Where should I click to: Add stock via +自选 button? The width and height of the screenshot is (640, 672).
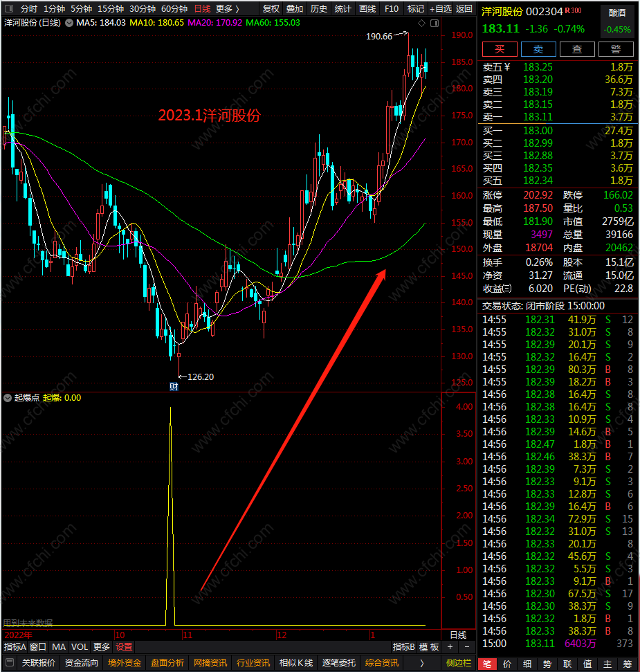(x=441, y=8)
